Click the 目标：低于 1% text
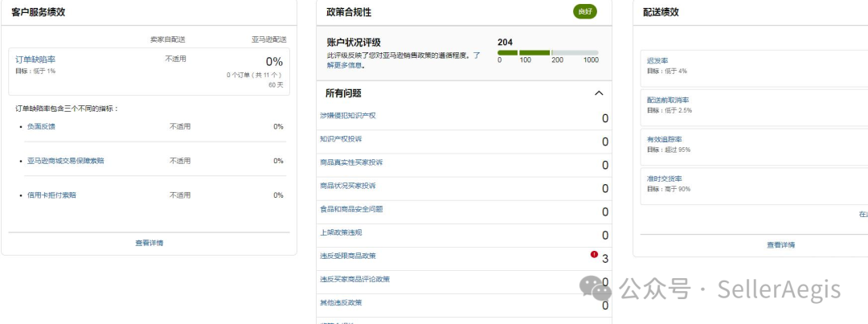868x324 pixels. point(35,71)
